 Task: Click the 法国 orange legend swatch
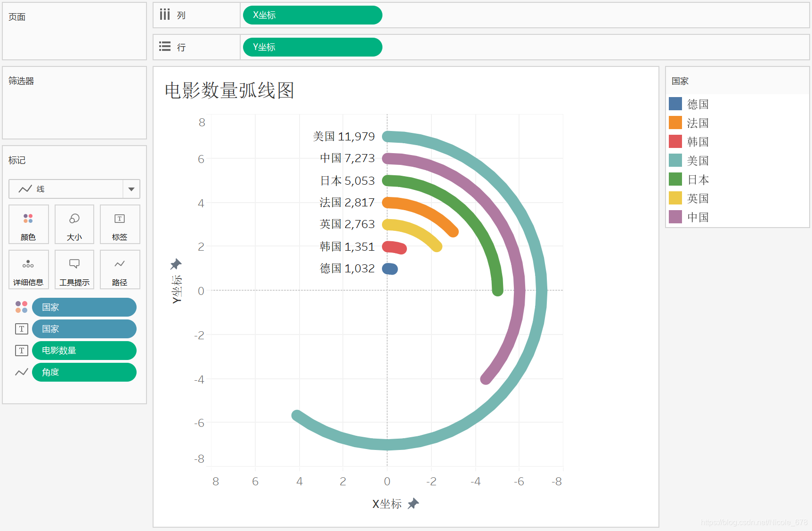tap(675, 123)
